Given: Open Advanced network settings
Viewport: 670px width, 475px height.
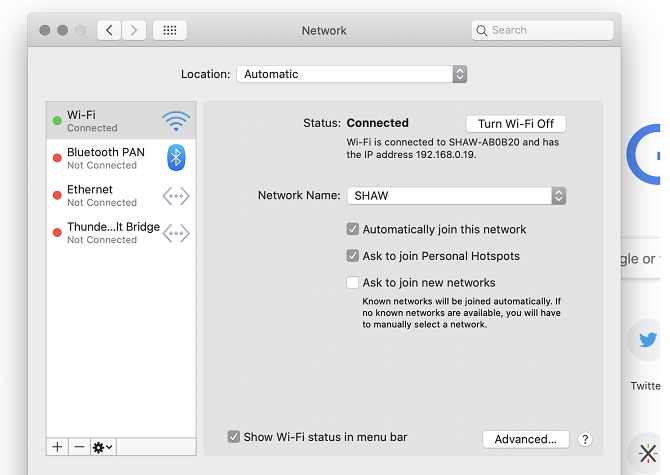Looking at the screenshot, I should (x=525, y=439).
